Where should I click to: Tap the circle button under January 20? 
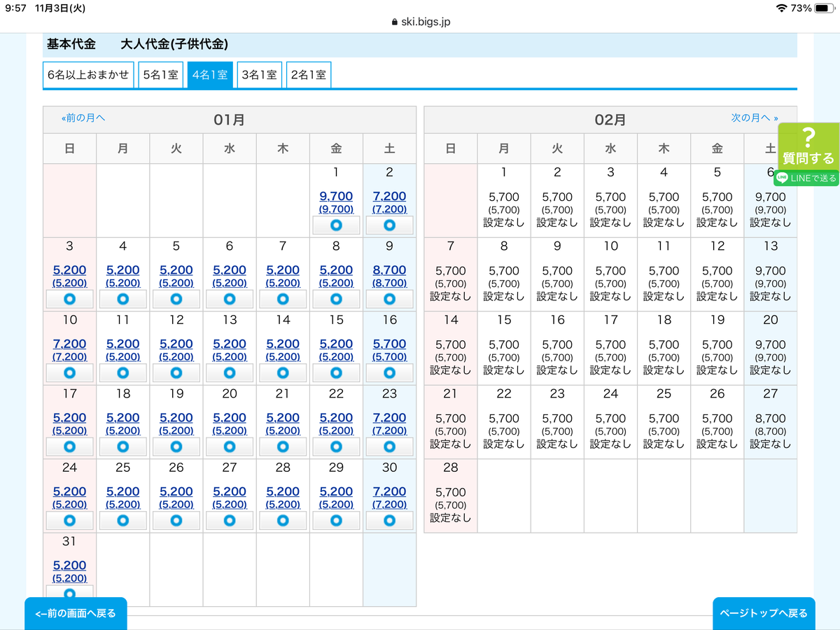(x=230, y=447)
